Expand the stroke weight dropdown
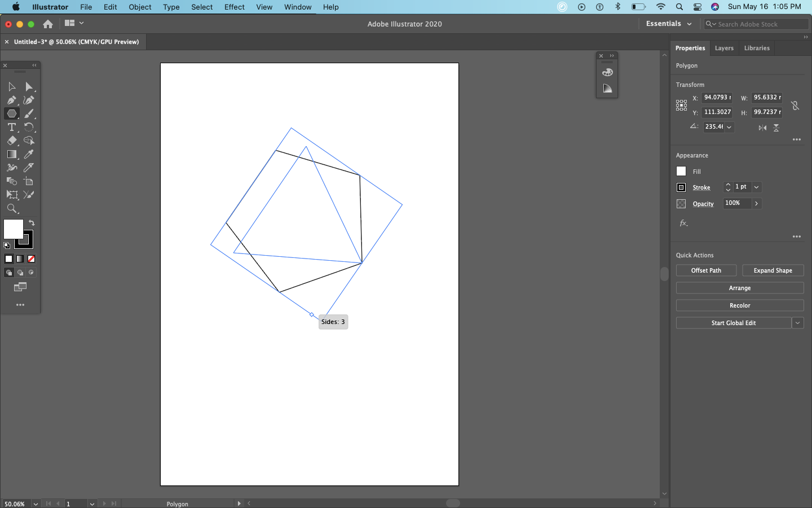Screen dimensions: 812x508 756,187
